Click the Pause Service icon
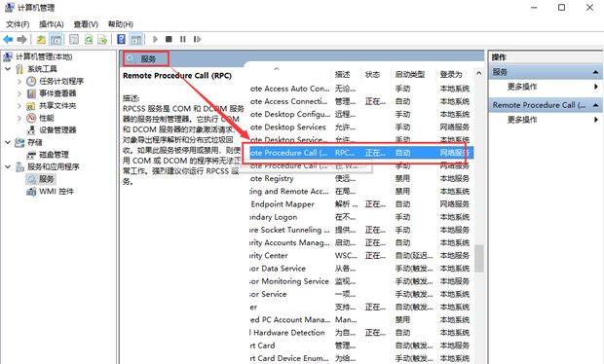The image size is (604, 364). pos(183,39)
